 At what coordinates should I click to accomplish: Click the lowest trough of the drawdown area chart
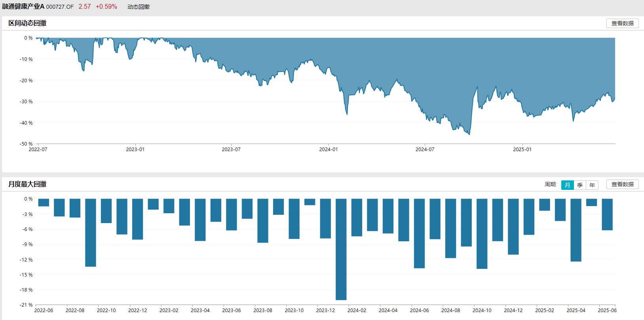coord(469,134)
